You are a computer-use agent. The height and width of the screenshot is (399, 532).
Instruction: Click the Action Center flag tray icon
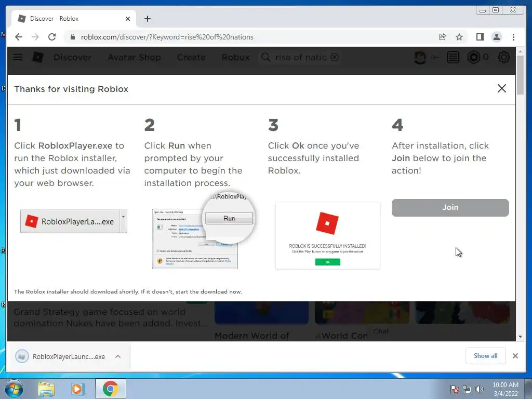[455, 389]
